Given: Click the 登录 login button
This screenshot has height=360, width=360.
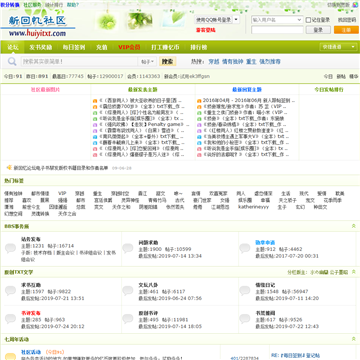Looking at the screenshot, I should [x=318, y=30].
